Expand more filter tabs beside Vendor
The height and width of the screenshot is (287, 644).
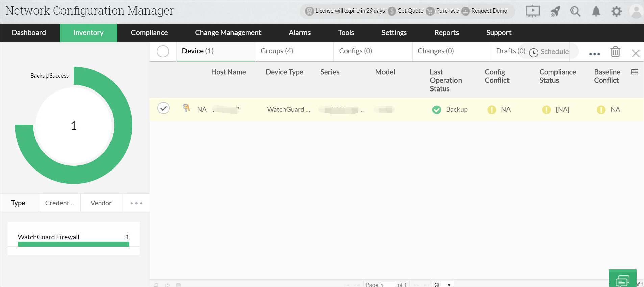[136, 203]
